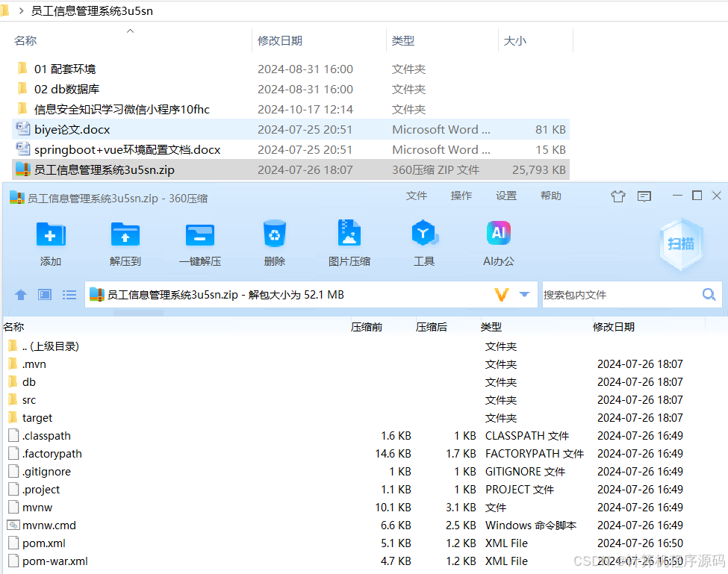The width and height of the screenshot is (728, 574).
Task: Switch to list view in 360压缩
Action: pos(69,294)
